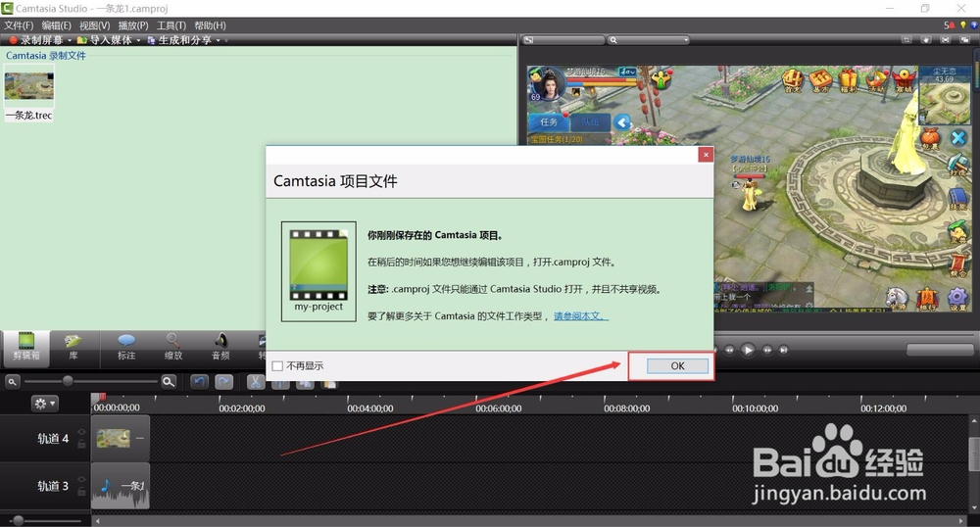
Task: Open the 请参阅本文 help link
Action: tap(580, 316)
